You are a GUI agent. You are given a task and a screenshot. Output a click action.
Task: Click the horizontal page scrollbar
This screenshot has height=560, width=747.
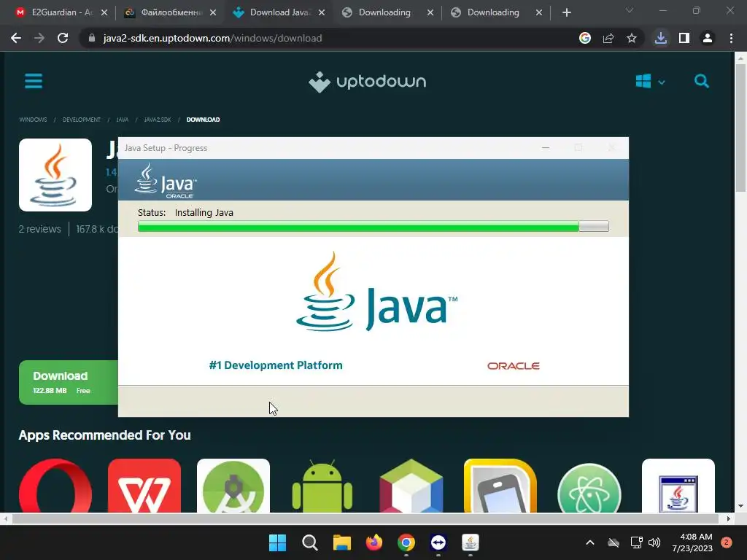coord(365,518)
